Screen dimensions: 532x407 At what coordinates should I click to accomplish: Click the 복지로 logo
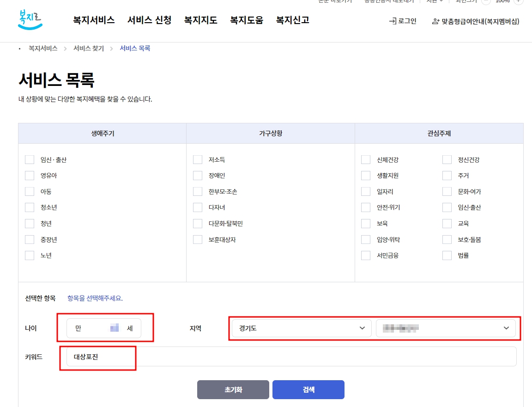(x=30, y=20)
